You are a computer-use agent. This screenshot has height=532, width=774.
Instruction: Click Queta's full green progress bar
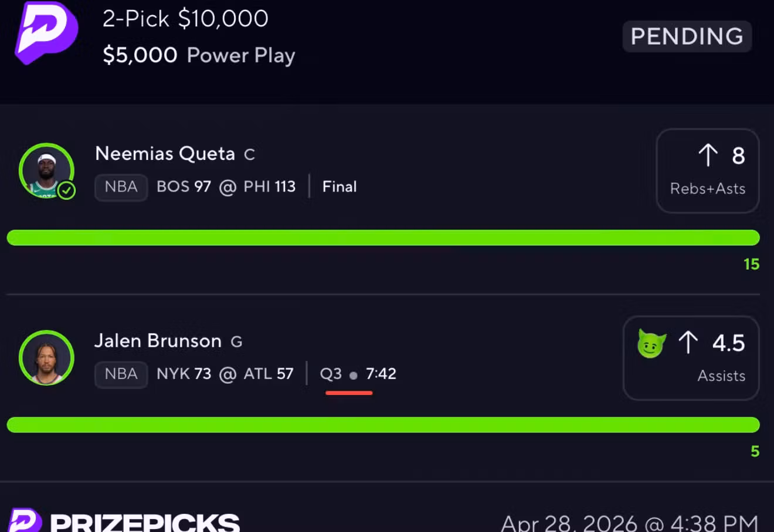(x=383, y=238)
